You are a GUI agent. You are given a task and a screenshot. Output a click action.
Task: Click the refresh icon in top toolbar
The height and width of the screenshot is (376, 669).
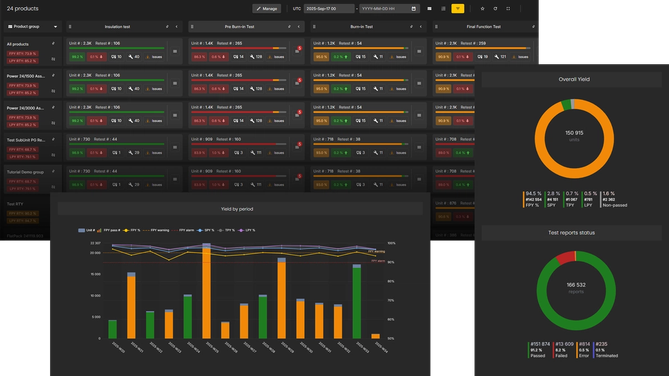495,9
